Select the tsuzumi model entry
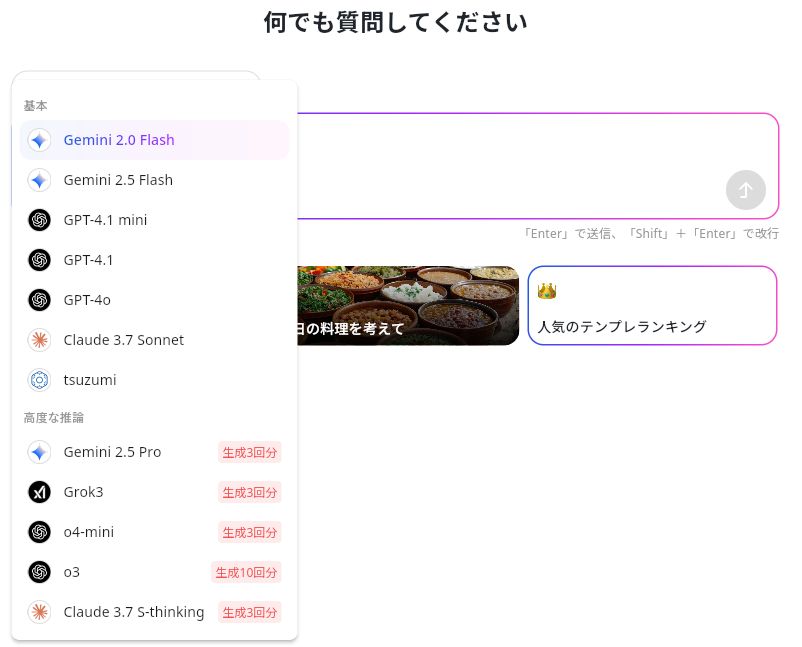Image resolution: width=802 pixels, height=647 pixels. click(154, 380)
